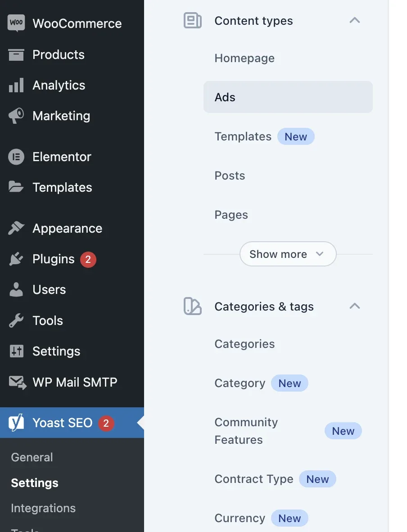The image size is (407, 532).
Task: Click the Templates folder icon in sidebar
Action: click(x=16, y=187)
